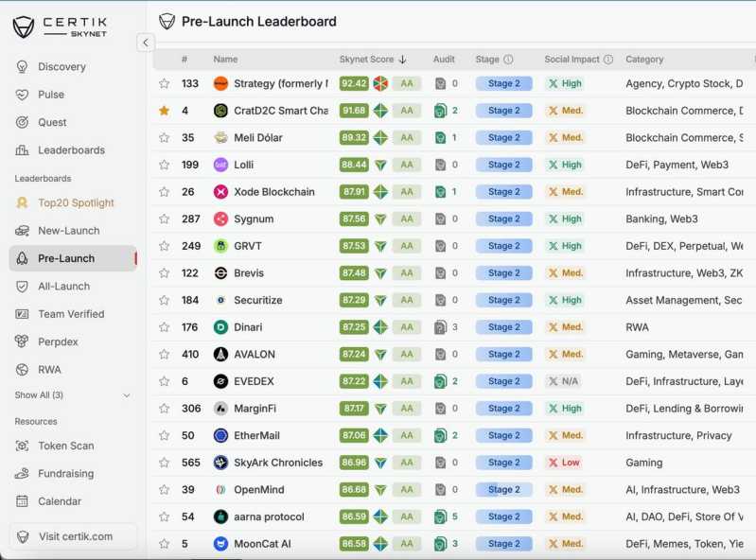756x560 pixels.
Task: Click the All-Launch shield icon
Action: tap(22, 287)
